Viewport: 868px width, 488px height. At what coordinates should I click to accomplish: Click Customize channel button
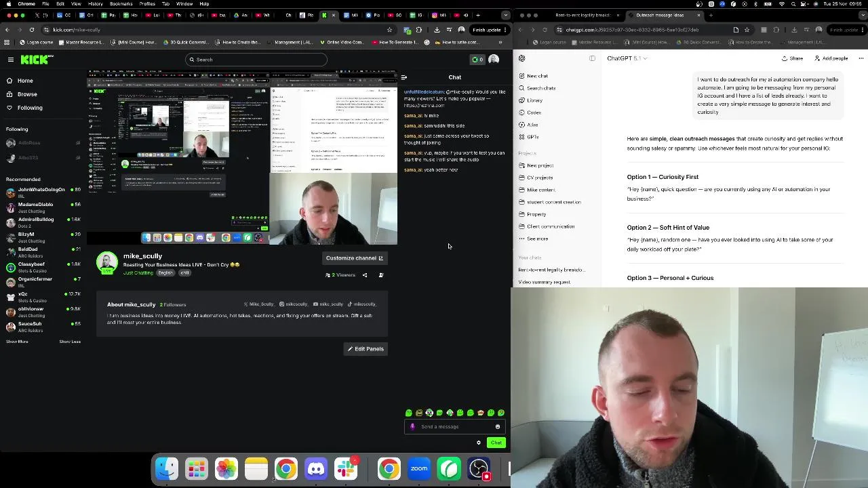[x=355, y=258]
